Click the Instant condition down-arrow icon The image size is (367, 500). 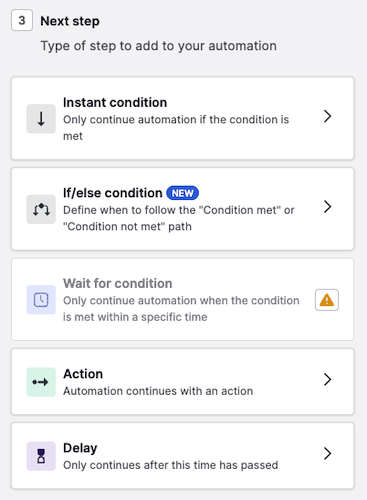(41, 119)
